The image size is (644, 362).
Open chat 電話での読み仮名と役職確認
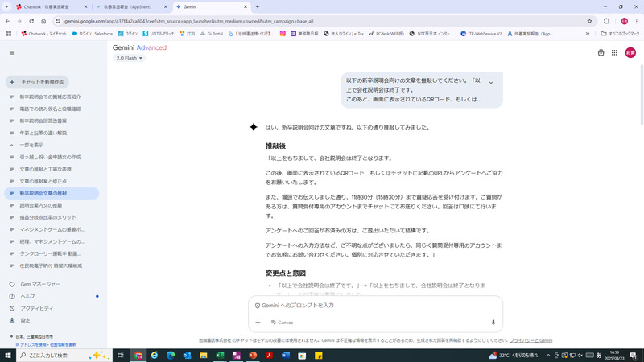(50, 109)
